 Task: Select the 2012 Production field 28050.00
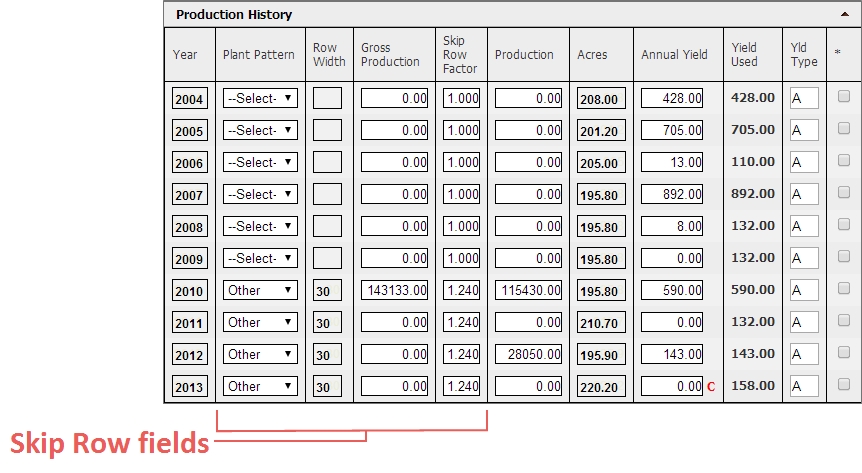click(x=528, y=354)
